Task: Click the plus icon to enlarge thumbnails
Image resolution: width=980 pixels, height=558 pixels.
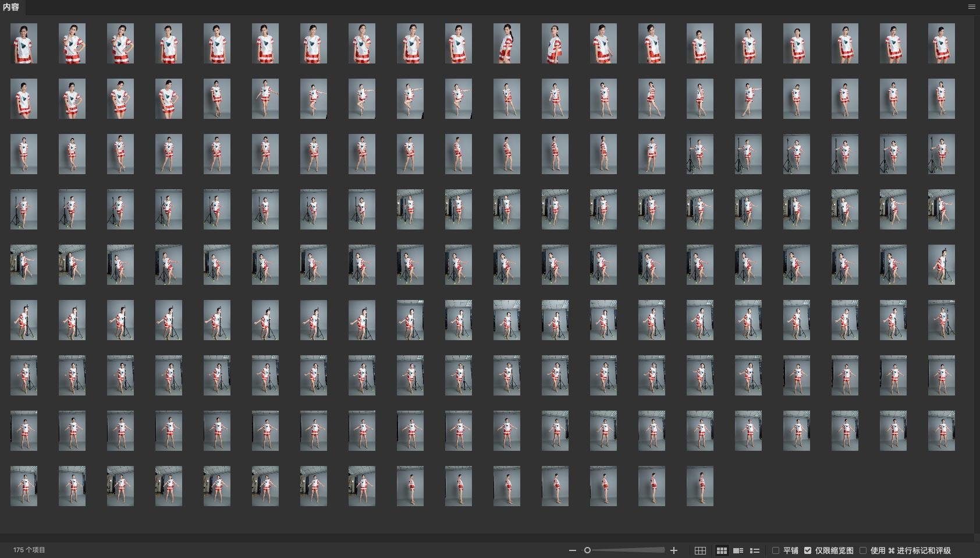Action: coord(674,550)
